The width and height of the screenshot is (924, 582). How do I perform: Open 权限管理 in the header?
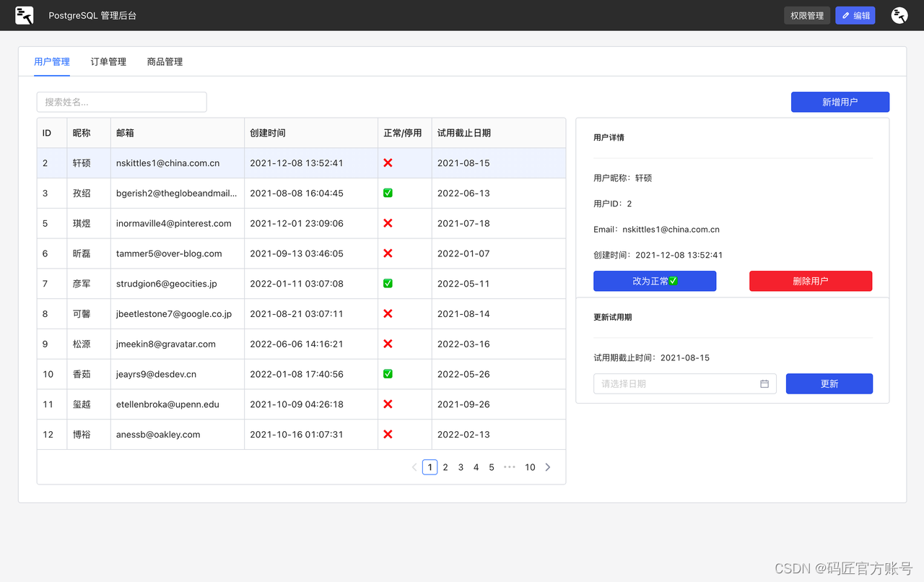(x=807, y=15)
